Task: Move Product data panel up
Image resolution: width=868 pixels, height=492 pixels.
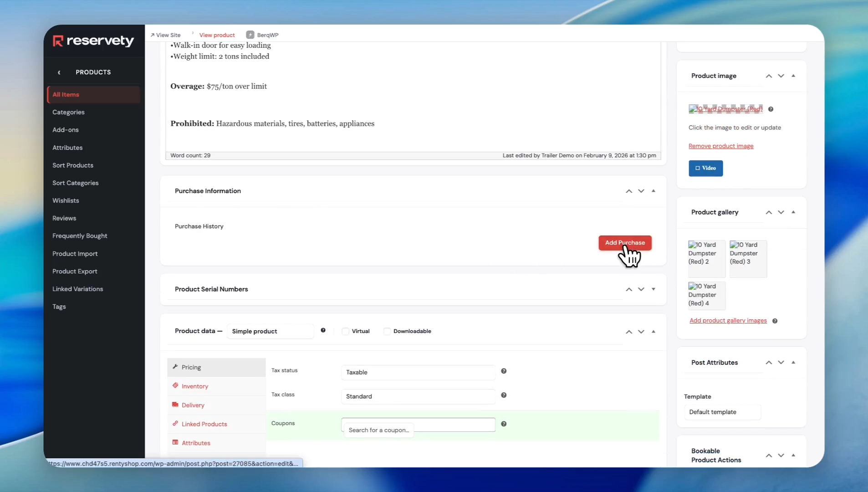Action: pyautogui.click(x=629, y=332)
